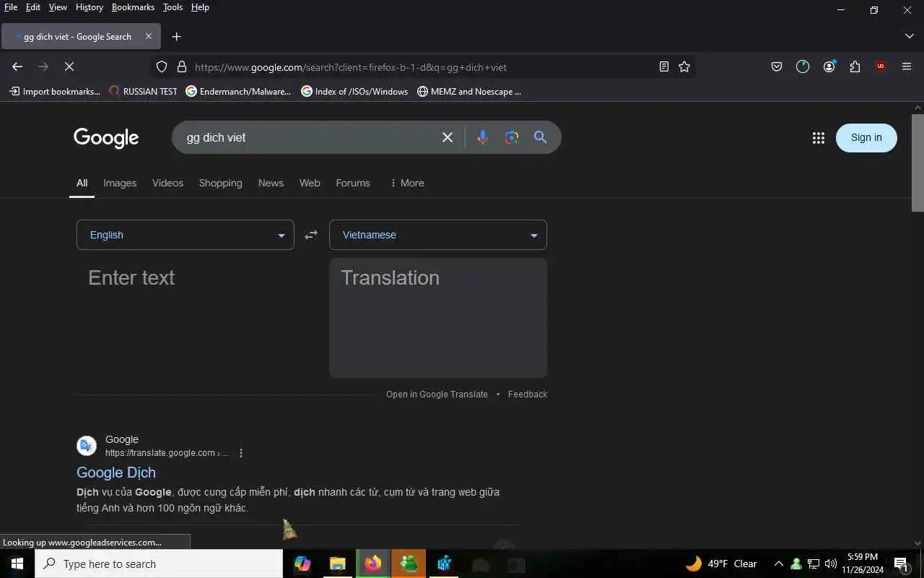The width and height of the screenshot is (924, 578).
Task: Switch to News results tab
Action: (x=271, y=183)
